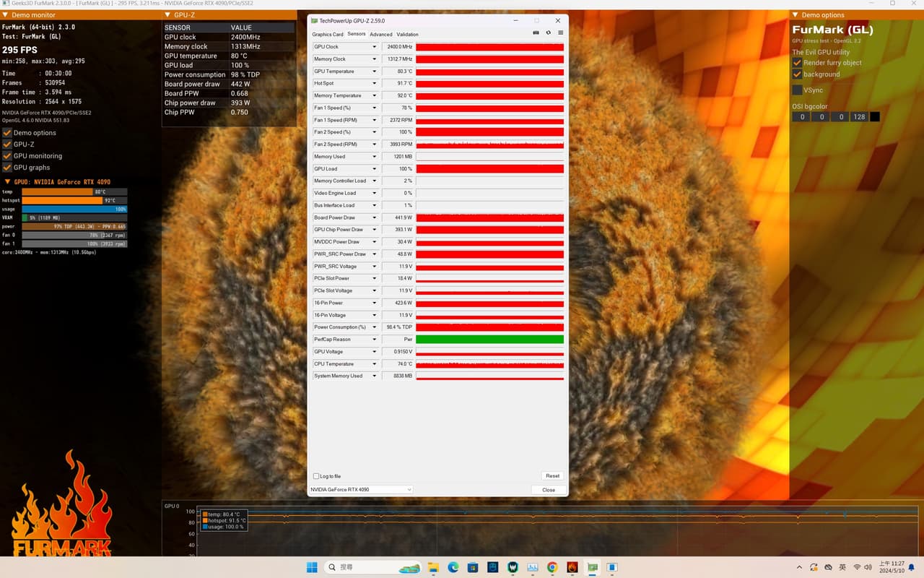
Task: Open the System Memory Used sensor dropdown
Action: [x=374, y=376]
